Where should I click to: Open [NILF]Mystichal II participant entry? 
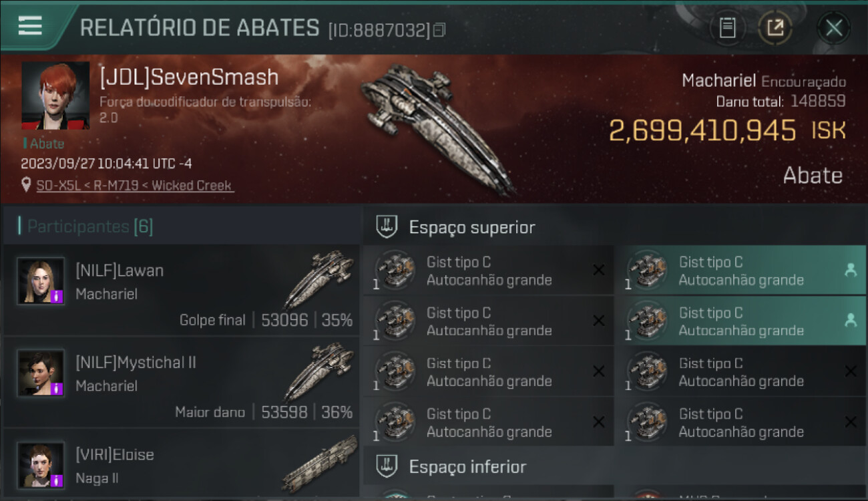point(182,382)
